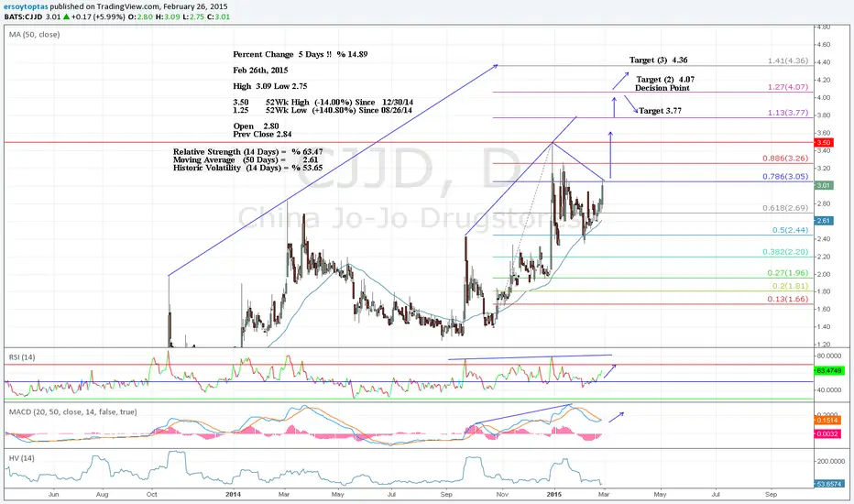Click the 2014 label on time axis
Image resolution: width=854 pixels, height=504 pixels.
click(x=233, y=495)
